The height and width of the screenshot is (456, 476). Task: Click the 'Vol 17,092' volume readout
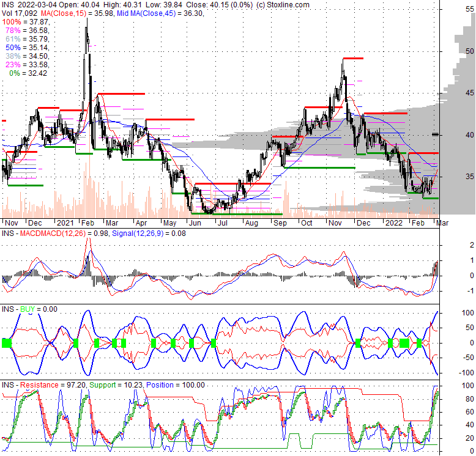click(x=20, y=13)
